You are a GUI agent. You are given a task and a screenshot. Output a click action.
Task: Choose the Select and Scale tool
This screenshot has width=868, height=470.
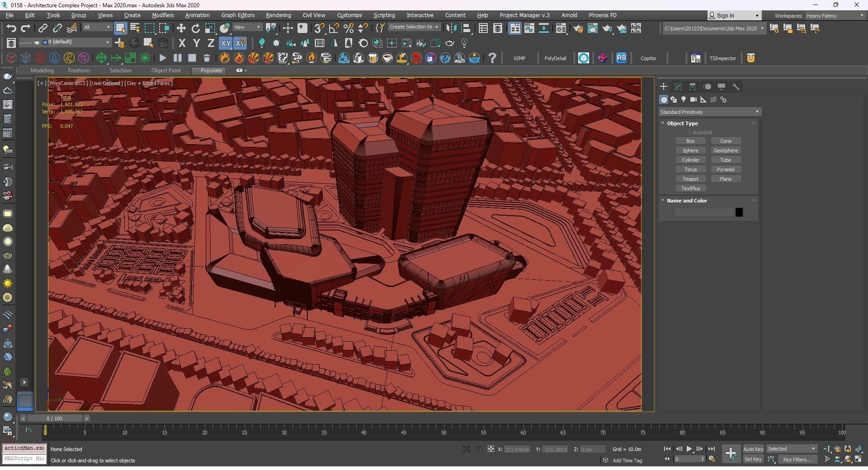210,28
